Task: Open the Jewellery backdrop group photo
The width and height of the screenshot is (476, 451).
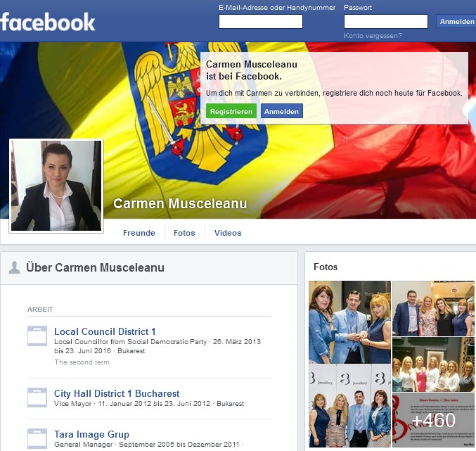Action: click(x=349, y=406)
